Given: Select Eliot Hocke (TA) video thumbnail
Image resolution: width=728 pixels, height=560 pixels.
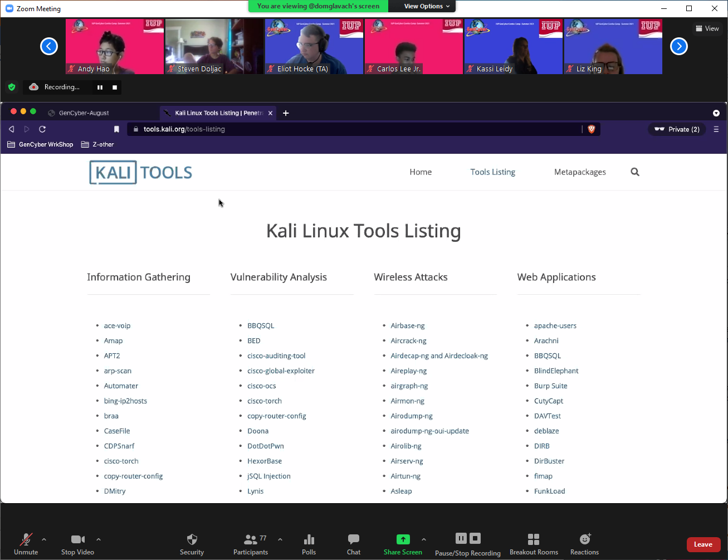Looking at the screenshot, I should (314, 46).
